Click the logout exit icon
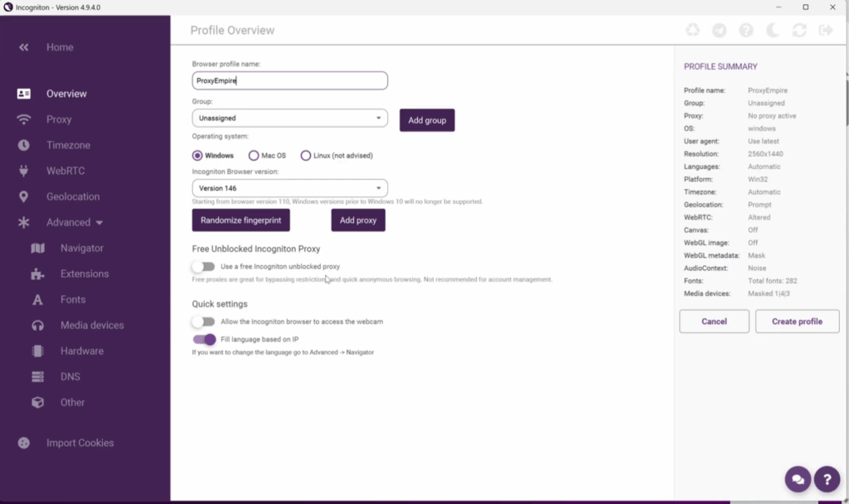Viewport: 849px width, 504px height. pos(826,31)
